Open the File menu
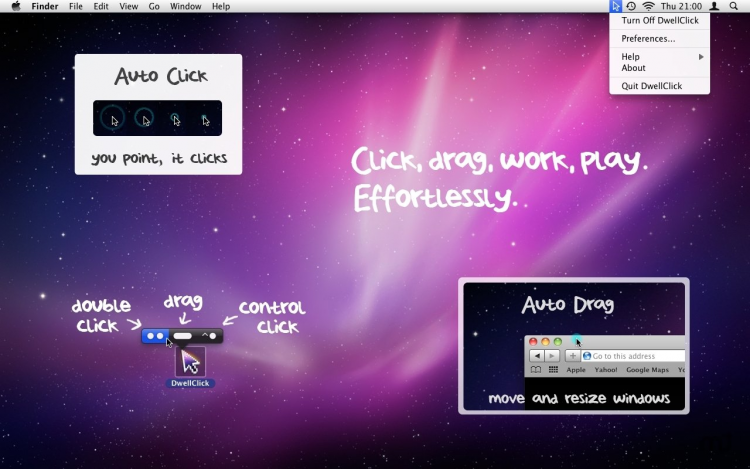This screenshot has width=750, height=469. (x=76, y=6)
